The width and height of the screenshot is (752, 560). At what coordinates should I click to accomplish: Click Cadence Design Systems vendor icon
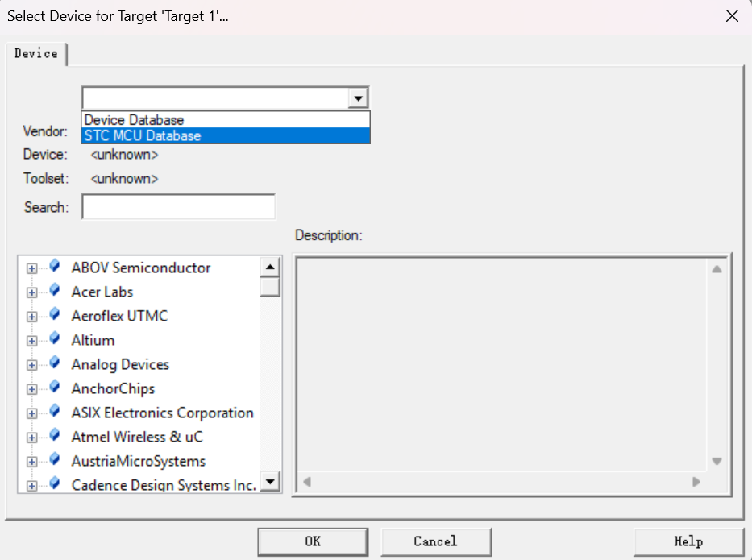[55, 483]
